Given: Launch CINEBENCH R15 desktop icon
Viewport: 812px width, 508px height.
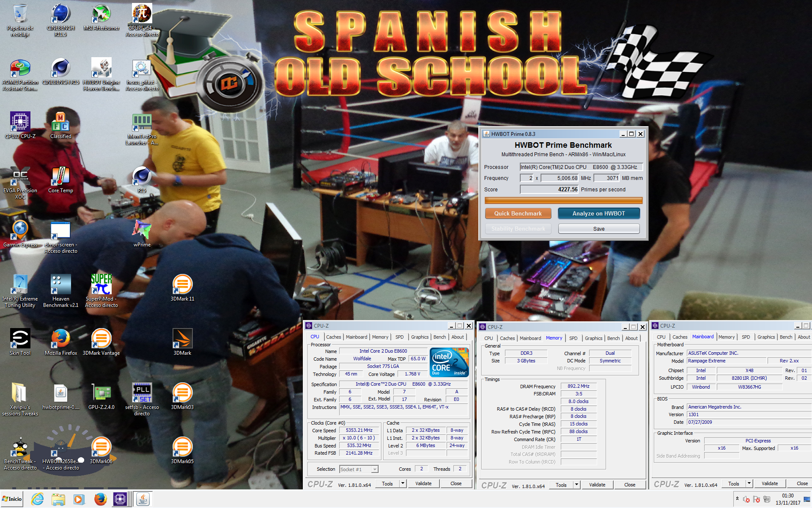Looking at the screenshot, I should click(x=60, y=72).
